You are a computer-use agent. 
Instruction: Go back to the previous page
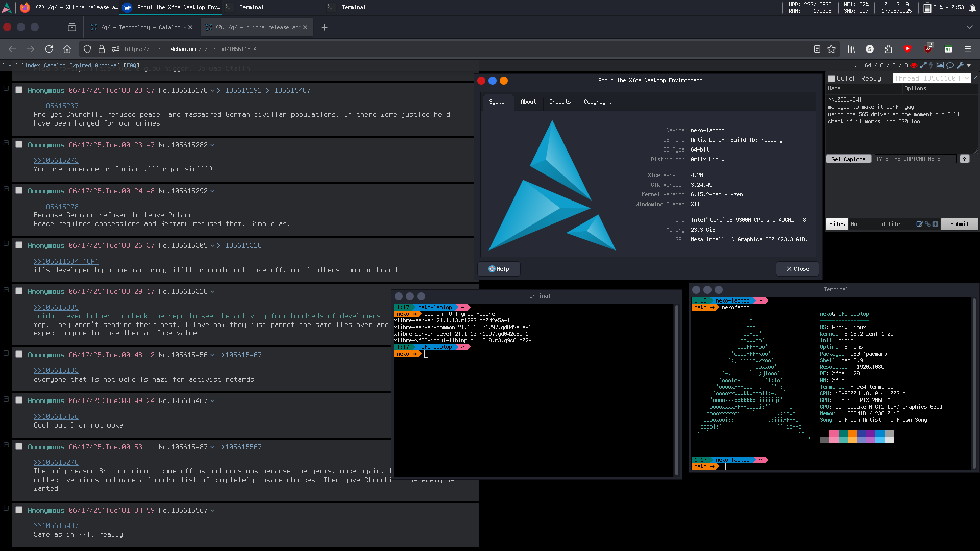12,49
